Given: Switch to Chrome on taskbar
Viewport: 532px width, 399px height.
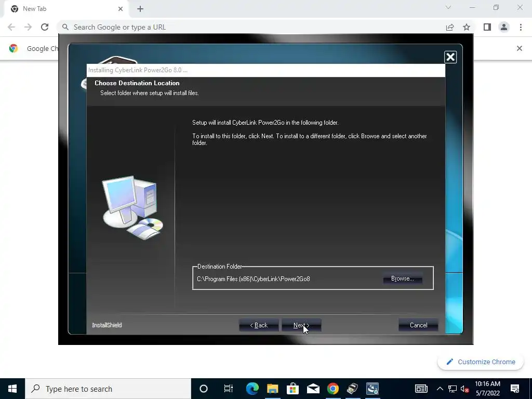Looking at the screenshot, I should [x=333, y=389].
